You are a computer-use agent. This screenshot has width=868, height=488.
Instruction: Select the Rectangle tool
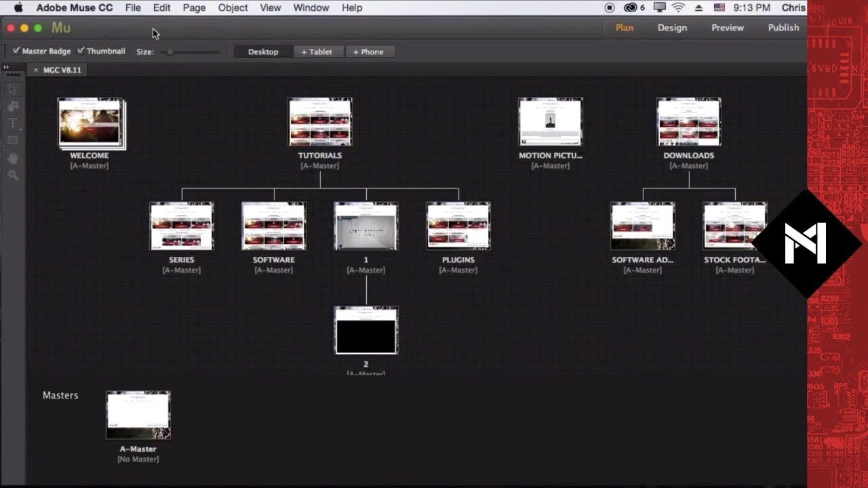tap(13, 140)
